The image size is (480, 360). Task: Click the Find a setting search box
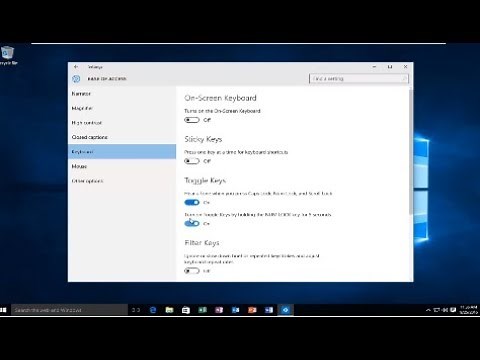tap(359, 79)
